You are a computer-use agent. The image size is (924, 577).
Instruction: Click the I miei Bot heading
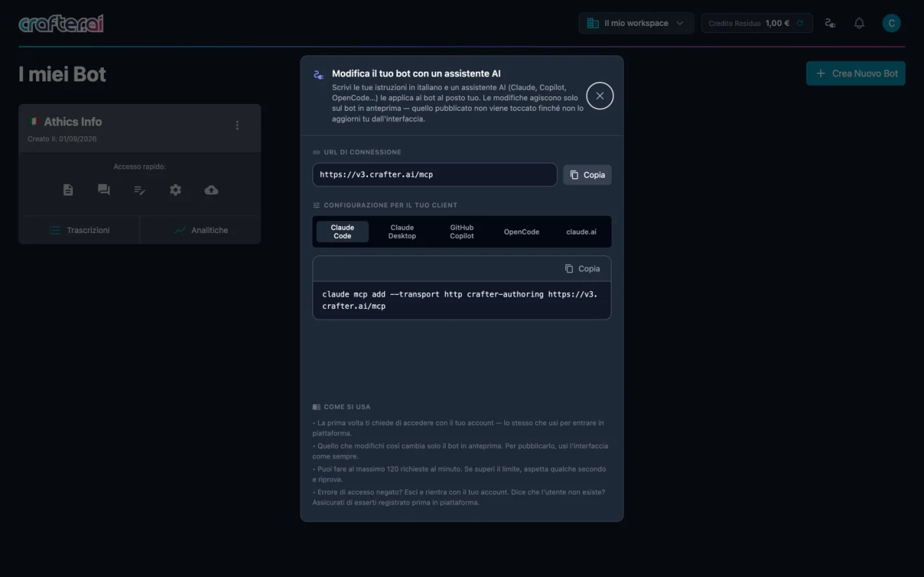[62, 74]
